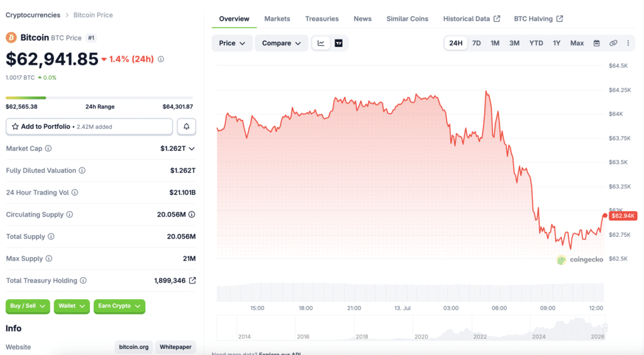Screen dimensions: 644x355
Task: Click the 24h Range progress bar
Action: point(99,97)
